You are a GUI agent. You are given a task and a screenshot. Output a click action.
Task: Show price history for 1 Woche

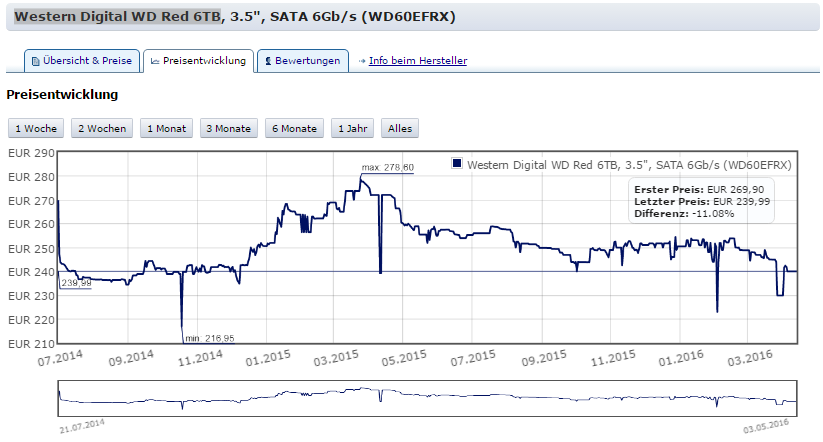[36, 129]
